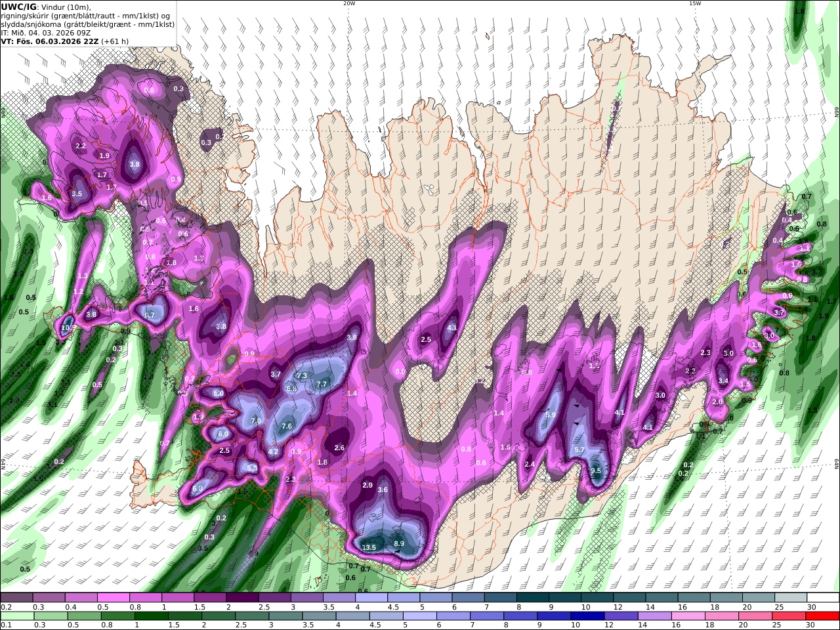Click the 'UWC/IG' title text
The image size is (840, 630).
[19, 7]
